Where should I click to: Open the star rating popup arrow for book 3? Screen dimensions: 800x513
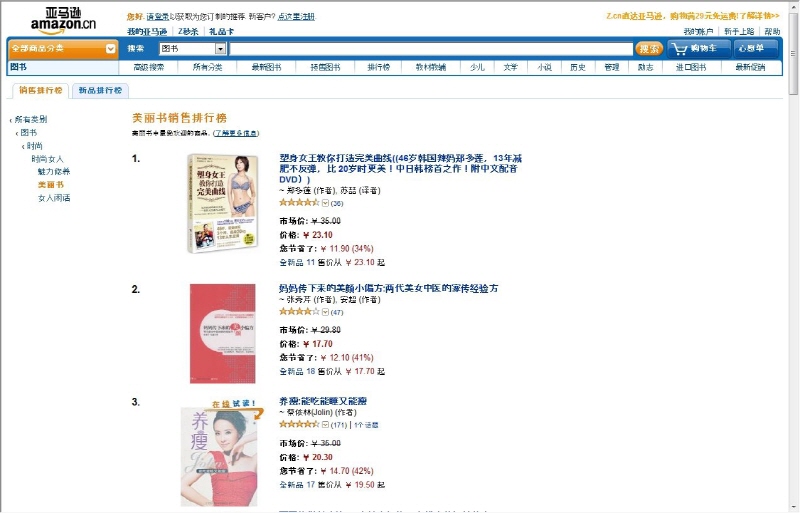tap(325, 424)
